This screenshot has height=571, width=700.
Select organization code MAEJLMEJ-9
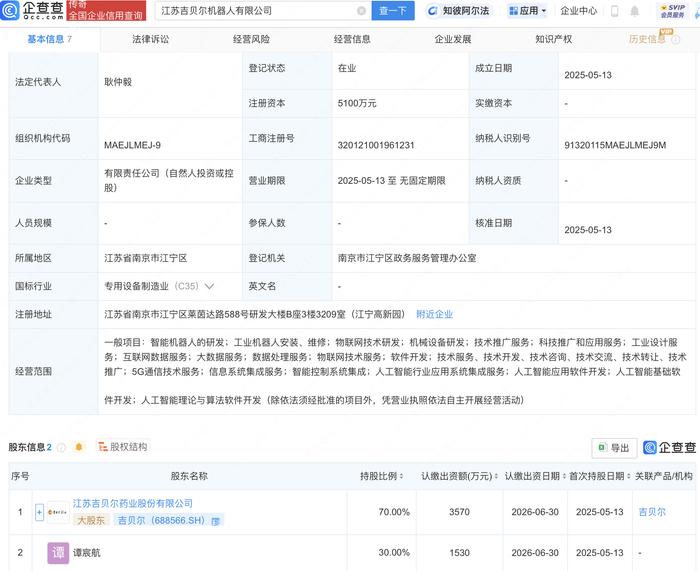(132, 145)
